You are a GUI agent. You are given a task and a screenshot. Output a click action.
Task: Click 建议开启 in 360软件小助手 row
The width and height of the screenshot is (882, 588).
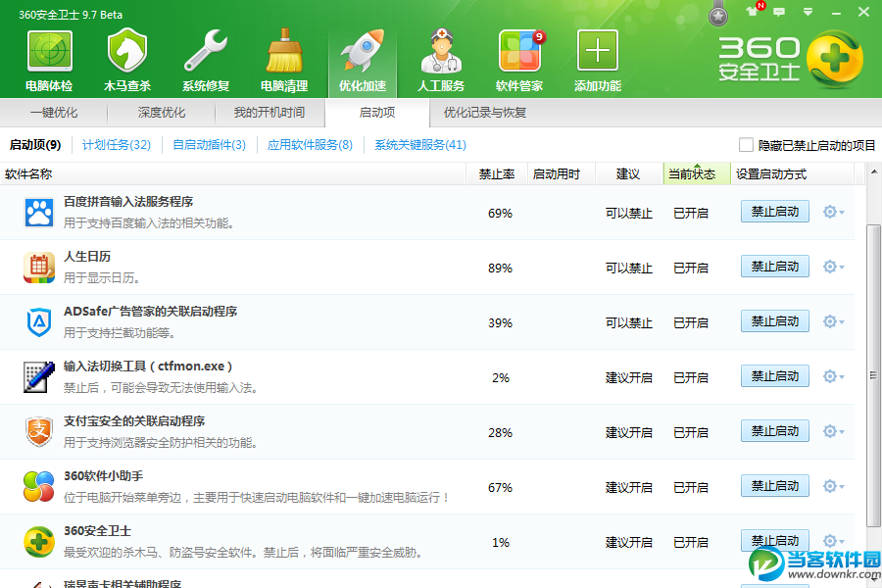[x=629, y=487]
